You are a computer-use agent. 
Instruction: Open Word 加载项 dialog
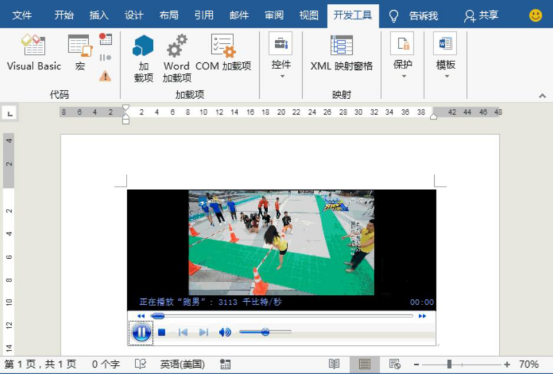click(177, 58)
